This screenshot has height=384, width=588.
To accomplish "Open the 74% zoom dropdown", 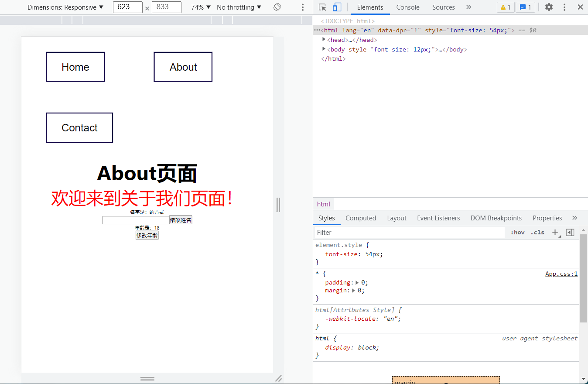I will [x=201, y=7].
